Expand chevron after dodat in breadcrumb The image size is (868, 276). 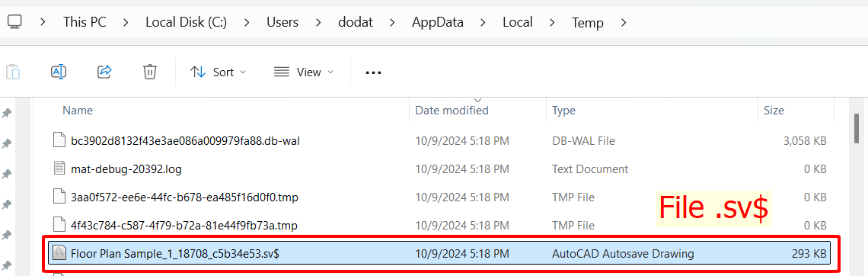[392, 23]
